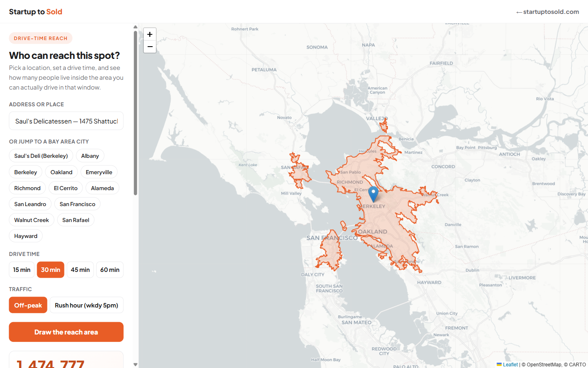Jump to Saul's Deli (Berkeley)

click(41, 156)
